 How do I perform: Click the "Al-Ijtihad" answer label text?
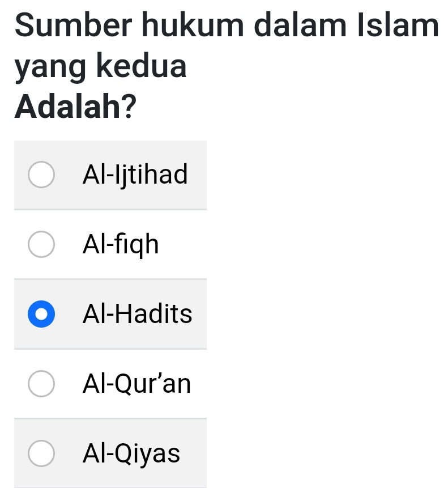[135, 175]
